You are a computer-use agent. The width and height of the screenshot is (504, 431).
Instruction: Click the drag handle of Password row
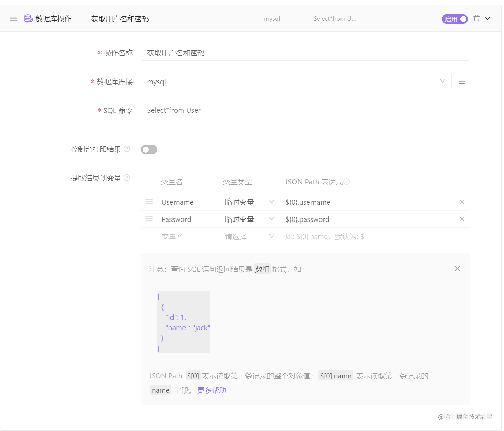149,219
